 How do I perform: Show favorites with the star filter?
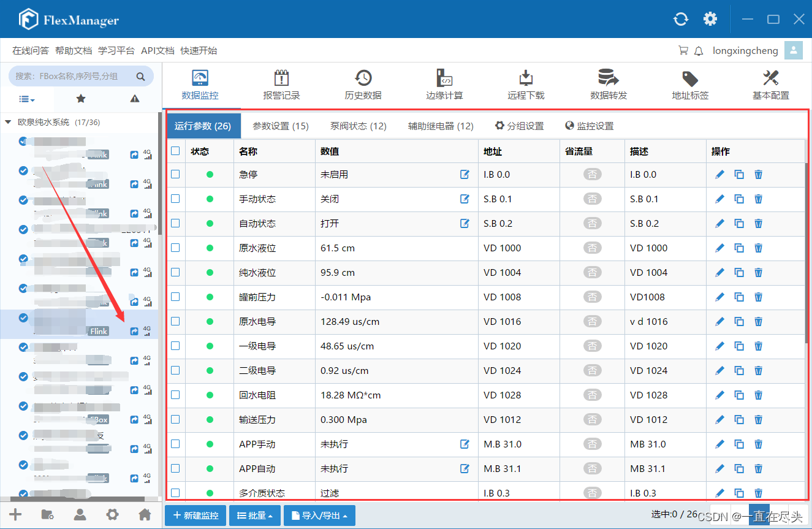coord(81,99)
